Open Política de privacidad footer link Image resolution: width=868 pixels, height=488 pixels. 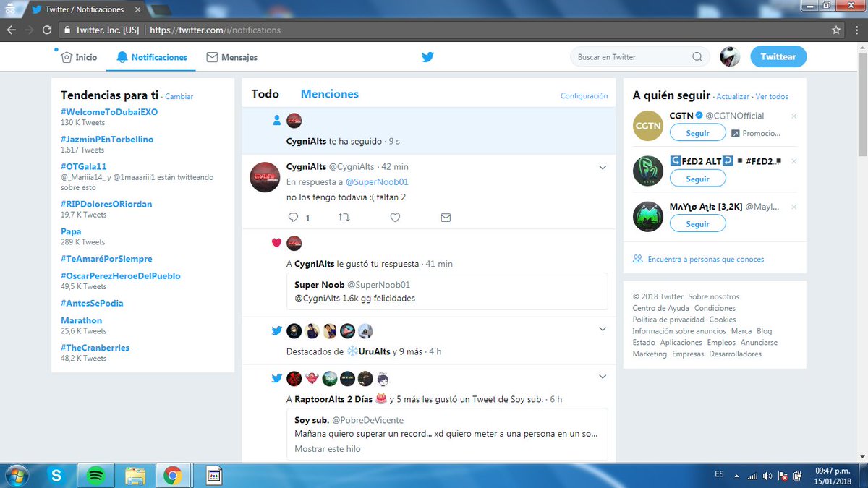[668, 320]
